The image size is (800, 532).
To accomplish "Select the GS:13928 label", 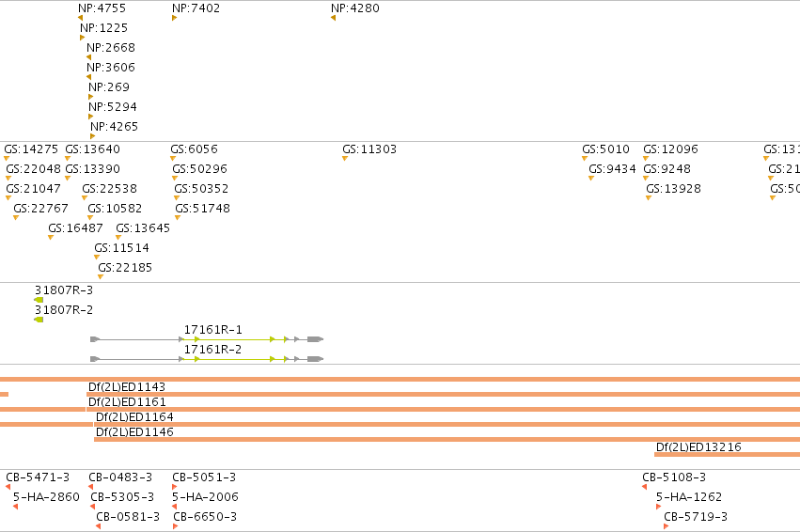I will tap(673, 189).
